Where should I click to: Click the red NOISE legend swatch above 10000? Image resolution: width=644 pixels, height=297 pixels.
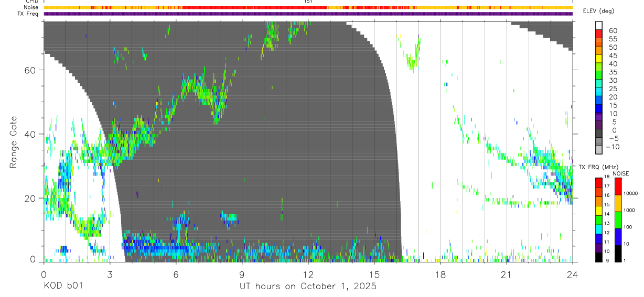coord(617,186)
